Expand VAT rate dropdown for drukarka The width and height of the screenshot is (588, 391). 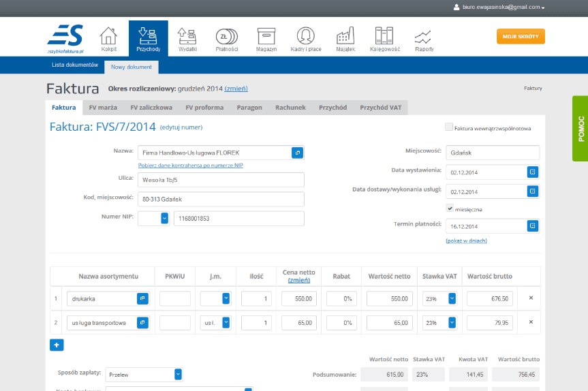pyautogui.click(x=451, y=298)
